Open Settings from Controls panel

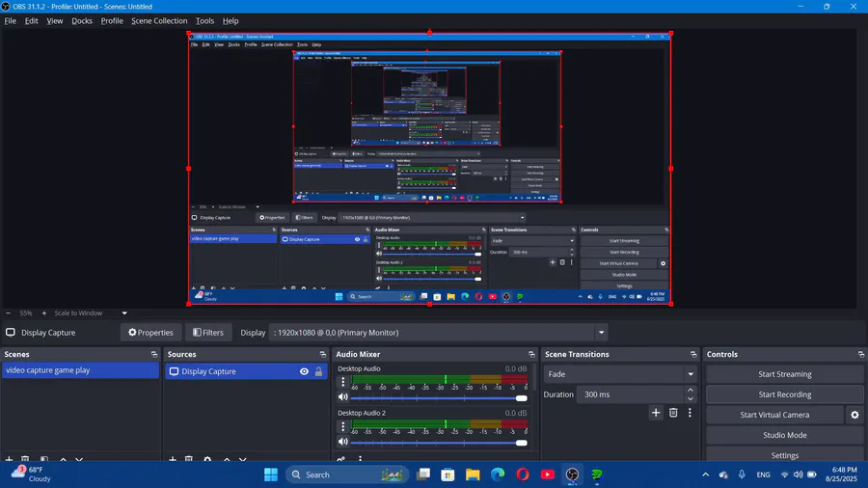coord(784,455)
